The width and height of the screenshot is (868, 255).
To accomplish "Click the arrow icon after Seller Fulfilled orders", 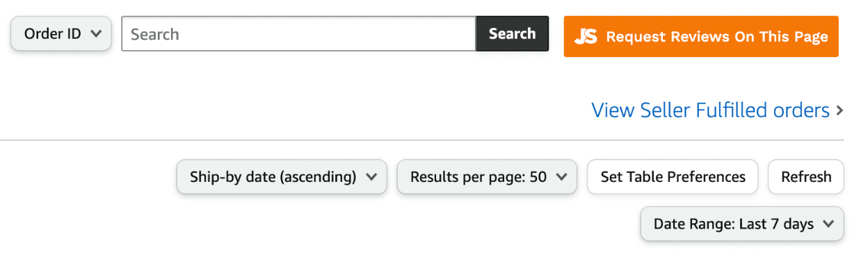I will 839,111.
